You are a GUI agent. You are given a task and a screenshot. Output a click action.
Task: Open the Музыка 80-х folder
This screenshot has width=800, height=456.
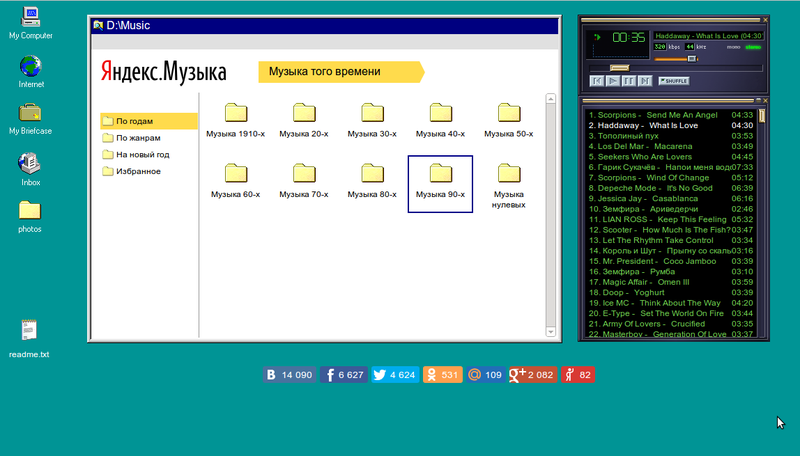point(372,181)
